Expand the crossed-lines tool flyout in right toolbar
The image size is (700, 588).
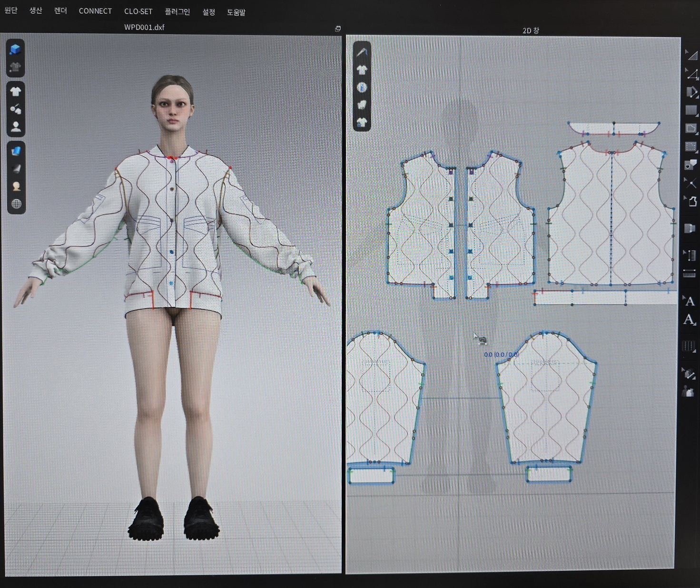(690, 182)
